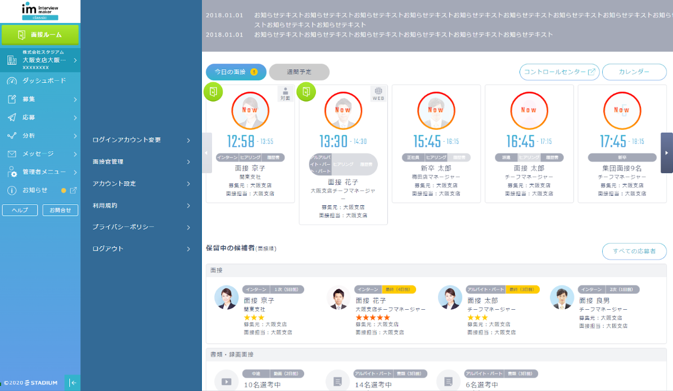This screenshot has width=673, height=391.
Task: Click the お知らせ info circle icon
Action: [12, 190]
